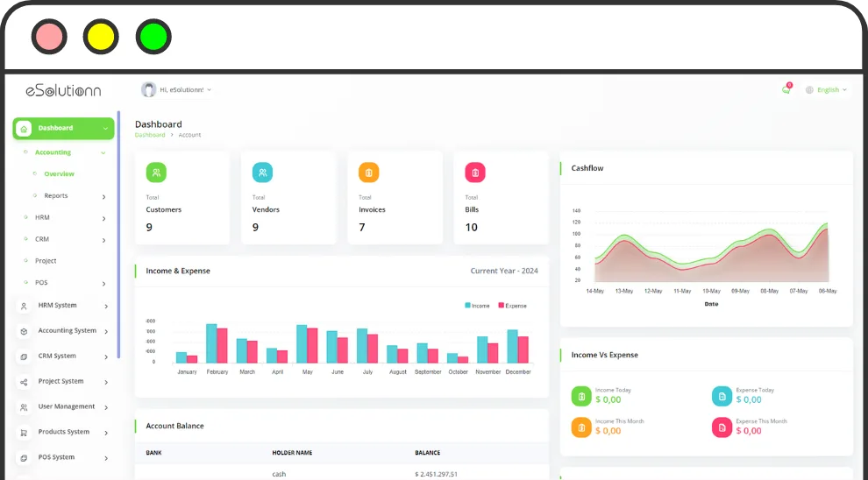
Task: Collapse the Accounting section chevron
Action: 103,152
